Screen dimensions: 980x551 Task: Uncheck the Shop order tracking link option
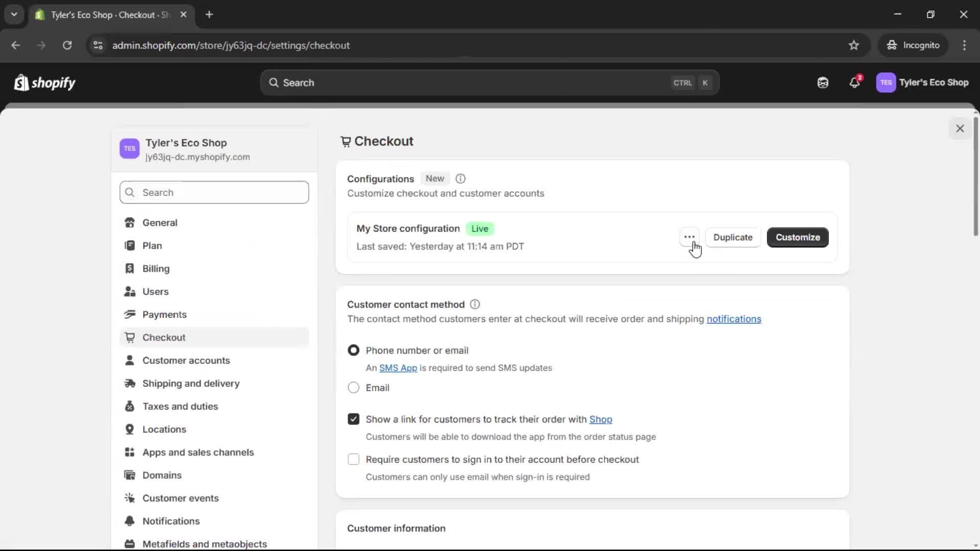354,419
